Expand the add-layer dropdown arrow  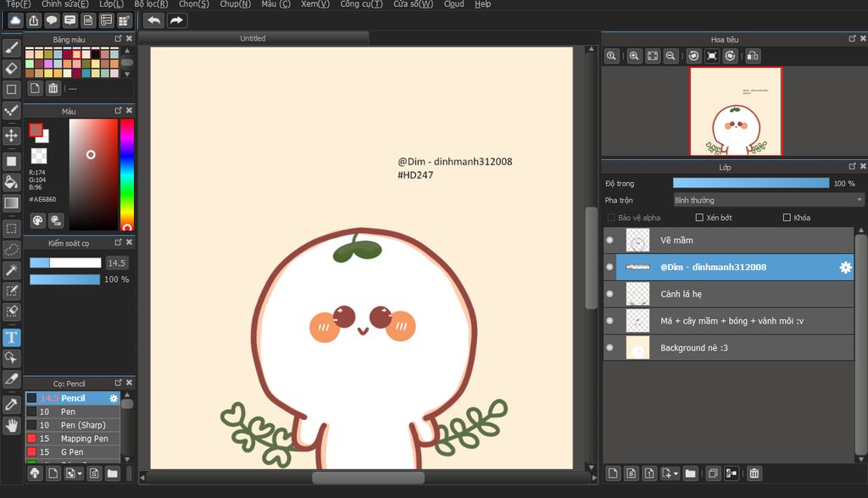(676, 473)
